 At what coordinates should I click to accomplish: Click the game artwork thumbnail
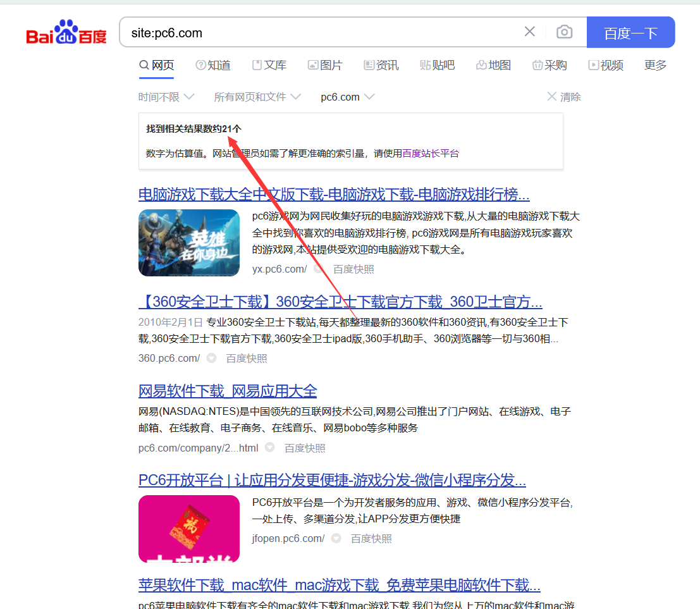tap(189, 243)
